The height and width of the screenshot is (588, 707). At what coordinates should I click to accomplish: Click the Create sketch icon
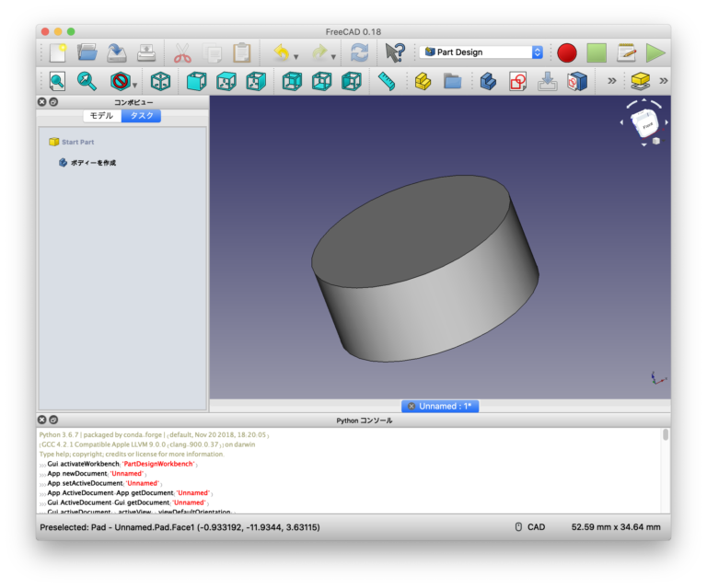(x=517, y=82)
